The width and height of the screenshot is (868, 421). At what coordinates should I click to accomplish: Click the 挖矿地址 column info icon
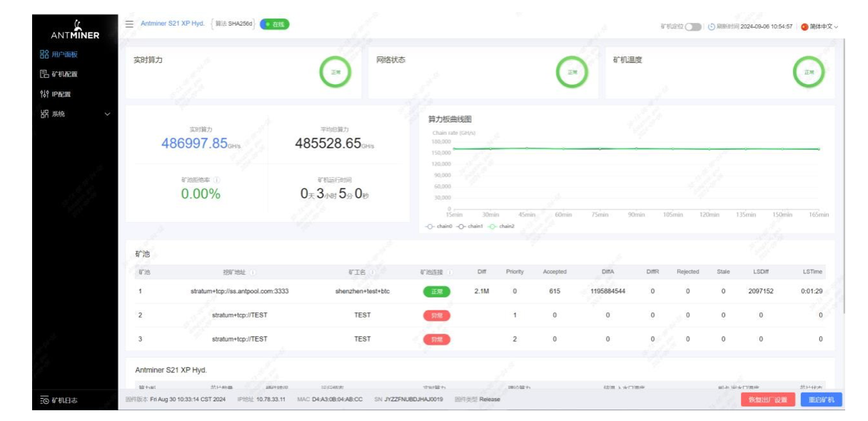(253, 272)
